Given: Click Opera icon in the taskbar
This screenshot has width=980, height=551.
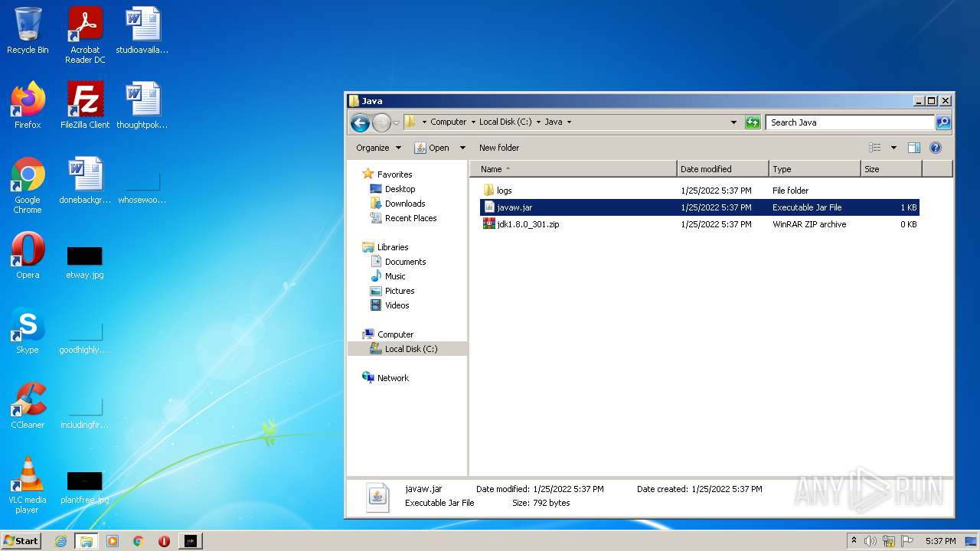Looking at the screenshot, I should (x=164, y=541).
